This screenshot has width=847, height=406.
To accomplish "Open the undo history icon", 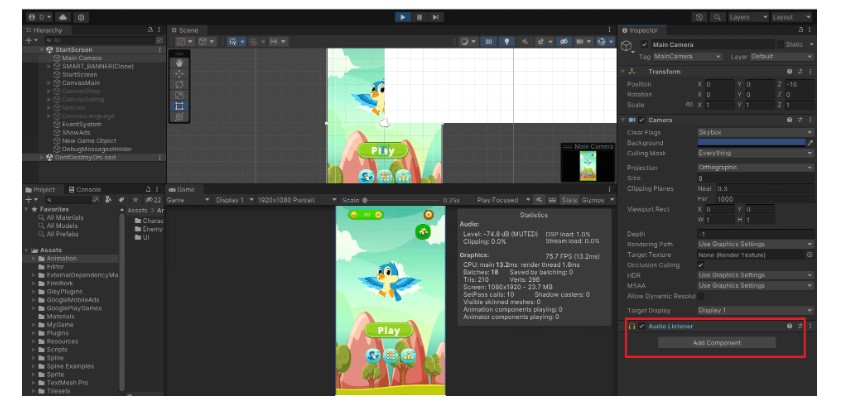I will pos(700,17).
